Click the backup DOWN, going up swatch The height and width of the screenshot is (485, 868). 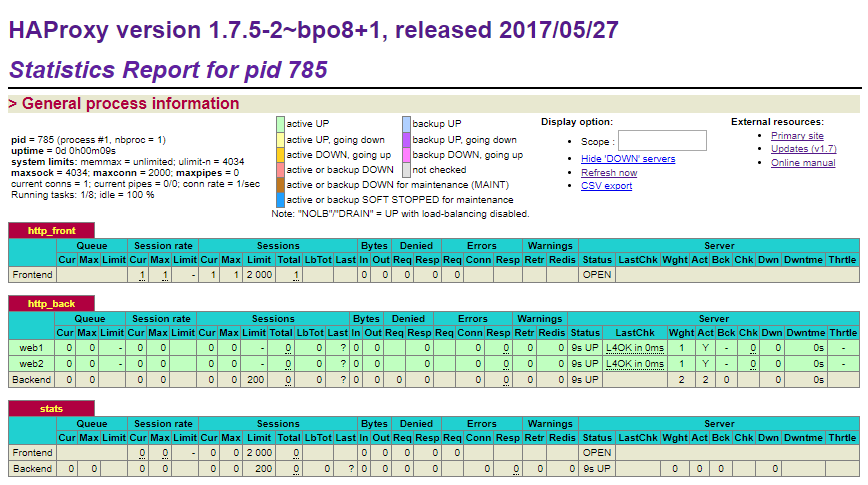point(406,154)
